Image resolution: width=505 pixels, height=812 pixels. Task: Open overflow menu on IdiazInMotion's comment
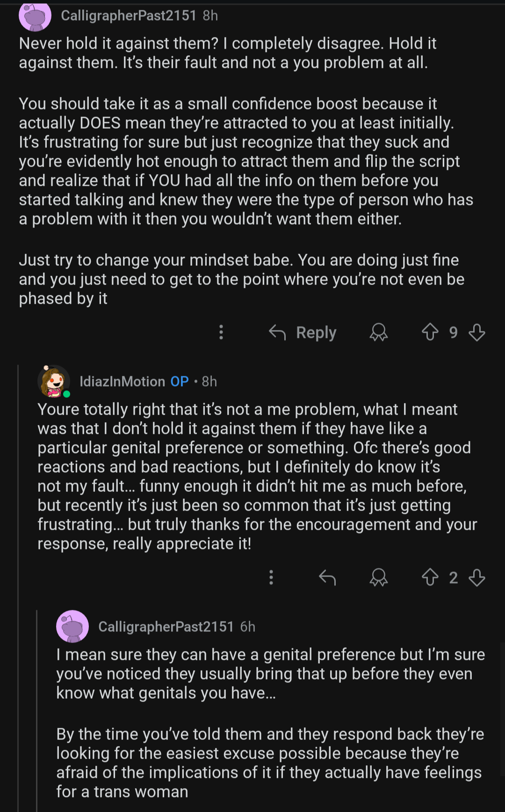pos(271,578)
